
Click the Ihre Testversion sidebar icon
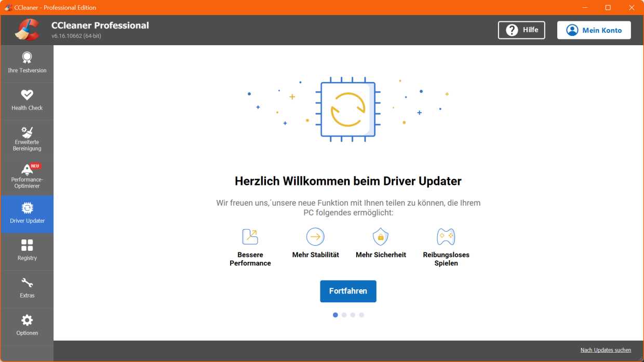point(27,62)
